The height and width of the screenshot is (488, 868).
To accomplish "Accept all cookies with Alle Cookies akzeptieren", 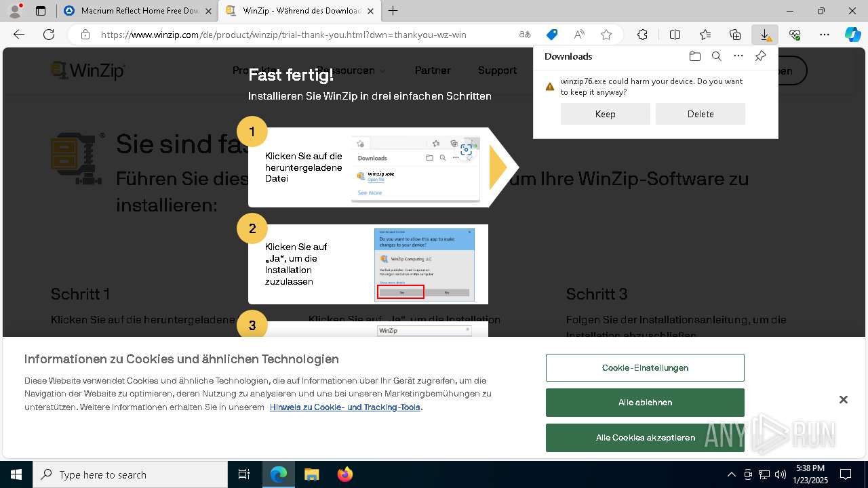I will point(645,438).
